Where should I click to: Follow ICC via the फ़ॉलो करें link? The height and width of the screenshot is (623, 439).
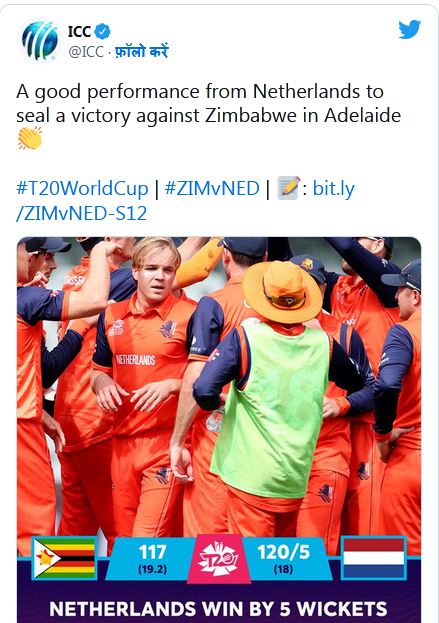point(142,51)
